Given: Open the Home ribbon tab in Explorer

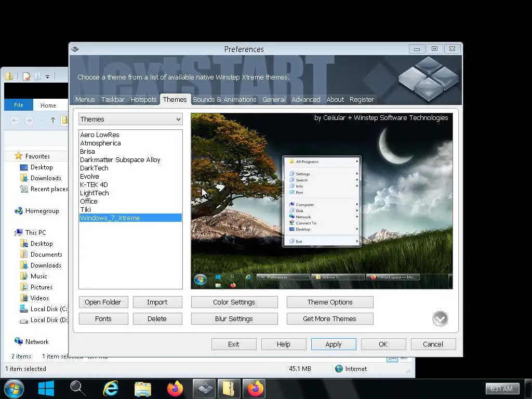Looking at the screenshot, I should (48, 105).
